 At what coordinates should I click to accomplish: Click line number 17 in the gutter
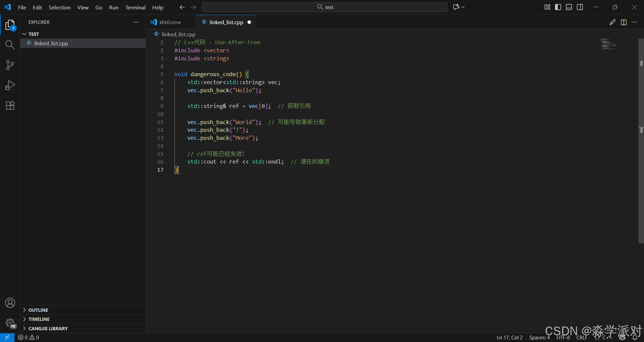coord(160,170)
